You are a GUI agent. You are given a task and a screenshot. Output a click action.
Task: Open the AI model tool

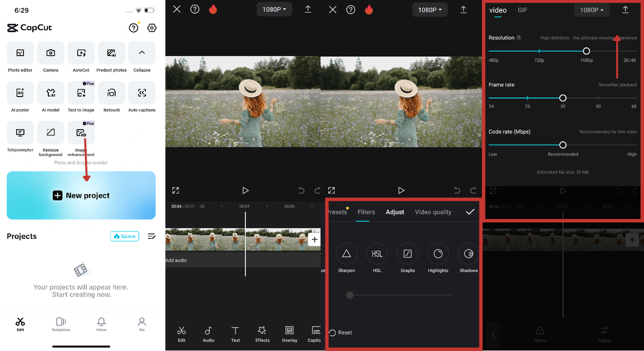tap(50, 97)
